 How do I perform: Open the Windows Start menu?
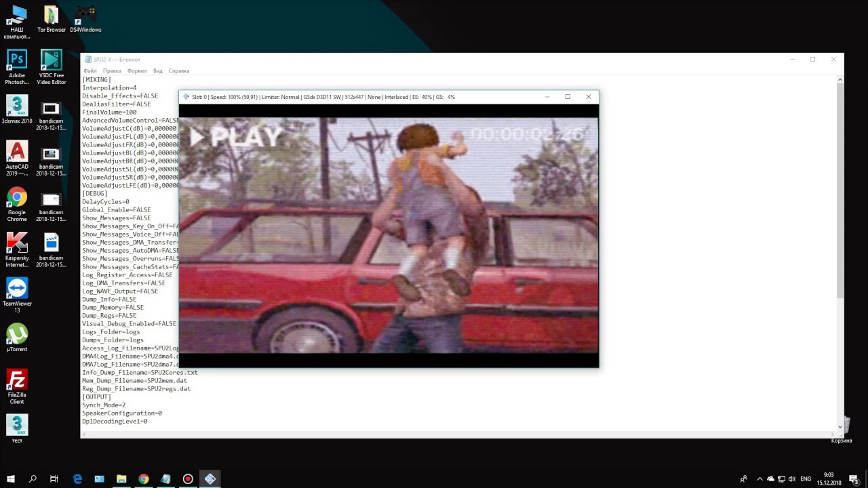point(11,479)
